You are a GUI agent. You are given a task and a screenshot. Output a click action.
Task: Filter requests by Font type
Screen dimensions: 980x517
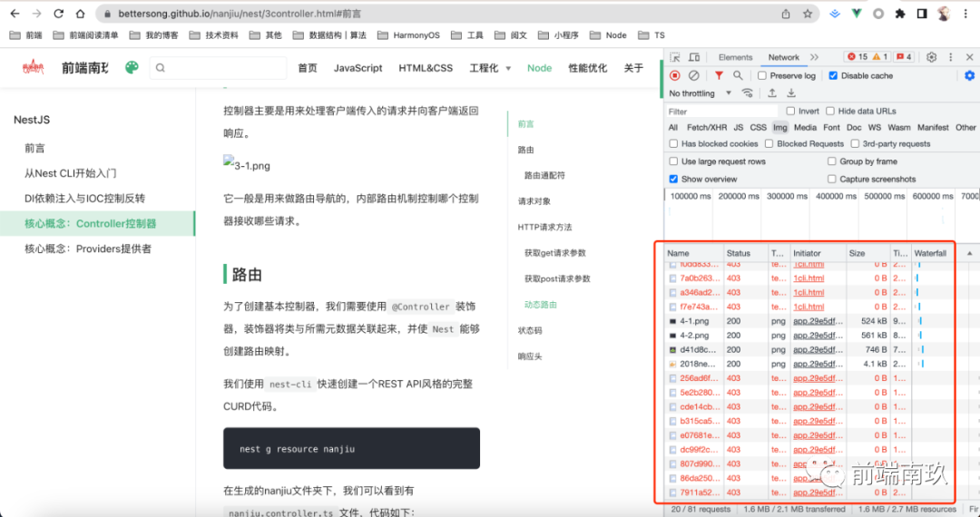point(832,127)
